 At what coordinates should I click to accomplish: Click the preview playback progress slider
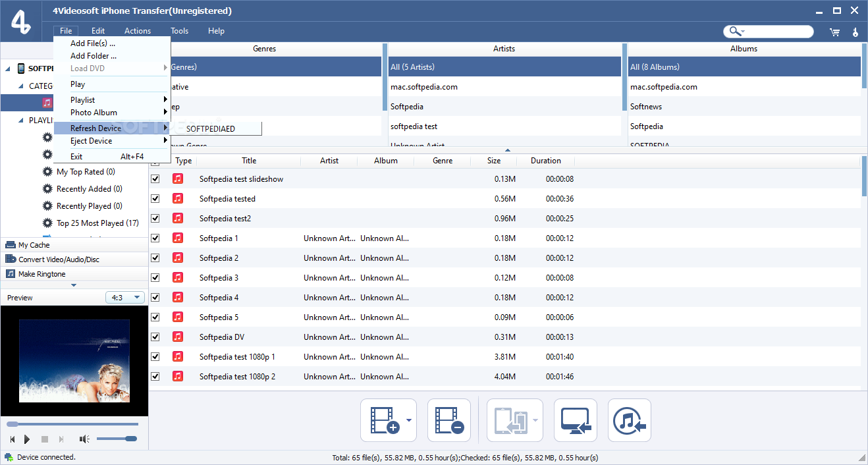[72, 424]
